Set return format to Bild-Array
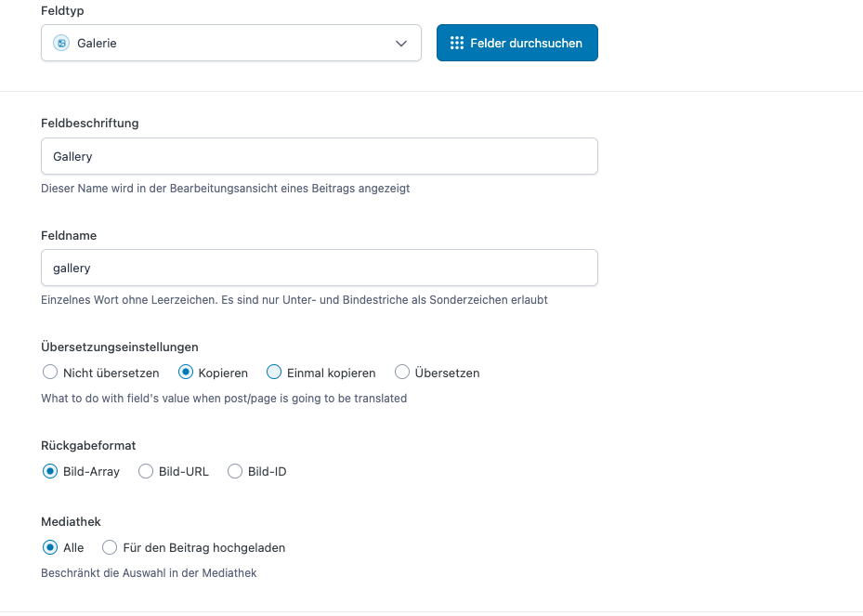Screen dimensions: 863x616 50,471
